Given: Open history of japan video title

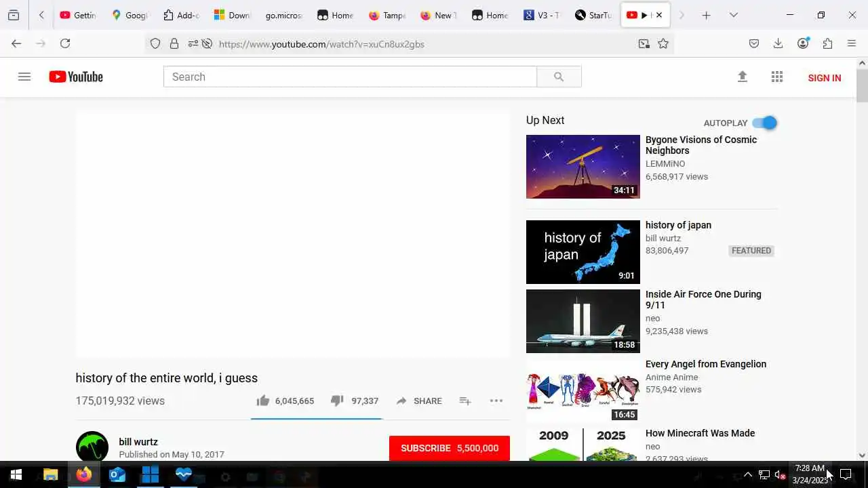Looking at the screenshot, I should [x=678, y=225].
